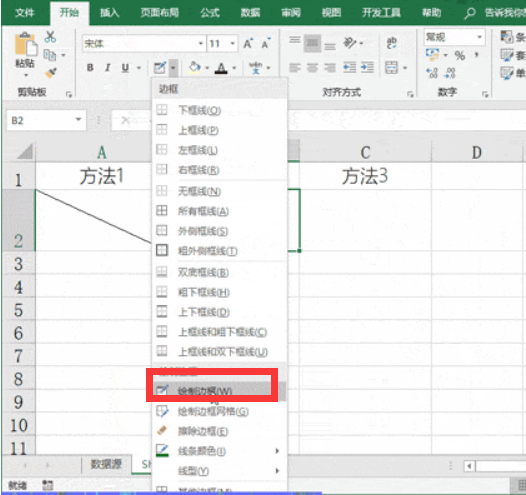Click the macro record icon in status bar
The width and height of the screenshot is (526, 495).
pos(47,485)
